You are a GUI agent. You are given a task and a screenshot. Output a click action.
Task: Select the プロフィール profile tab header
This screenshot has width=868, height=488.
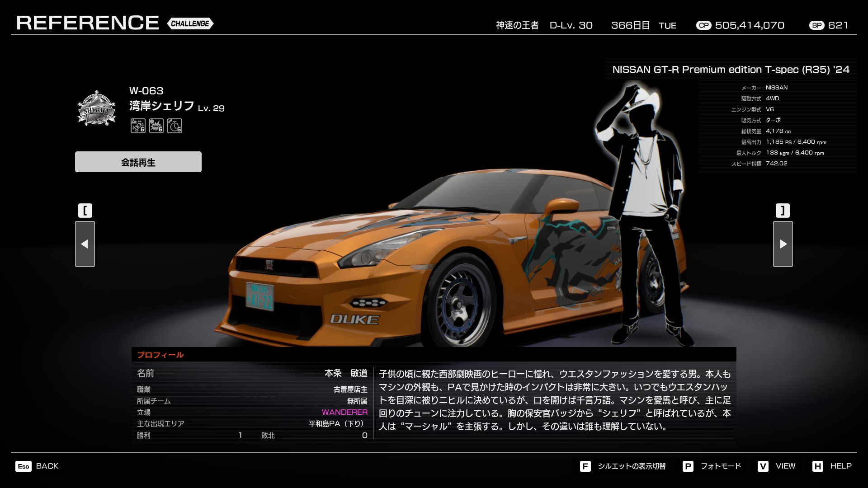coord(160,355)
